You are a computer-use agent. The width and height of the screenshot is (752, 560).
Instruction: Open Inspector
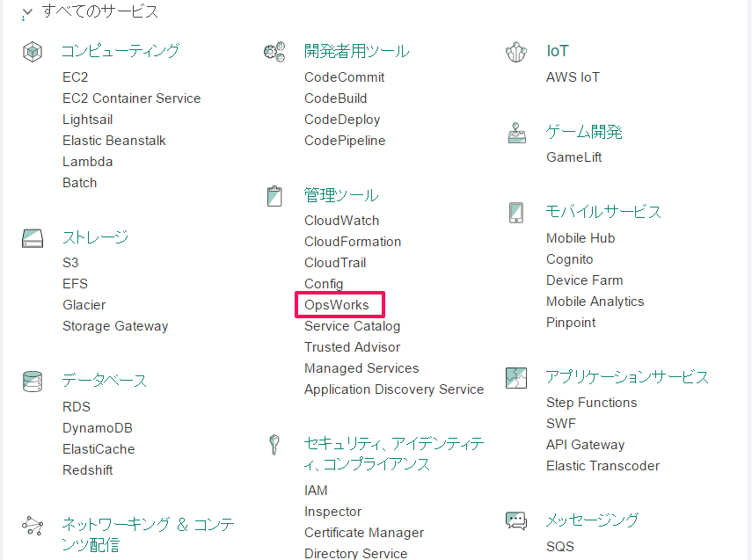coord(332,512)
